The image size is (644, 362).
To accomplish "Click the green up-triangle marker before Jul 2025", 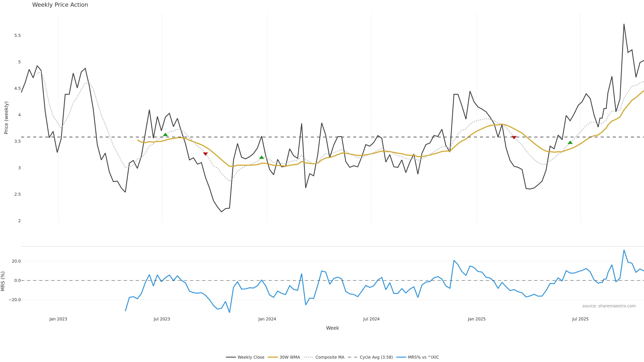I will point(570,142).
